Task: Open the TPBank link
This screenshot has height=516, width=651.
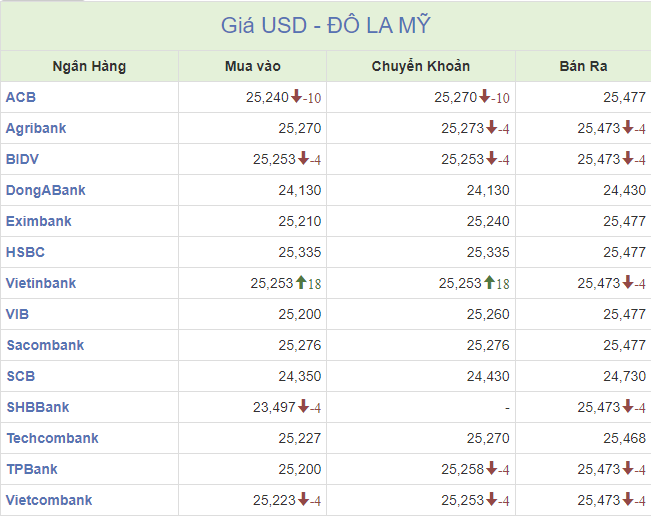Action: pyautogui.click(x=32, y=469)
